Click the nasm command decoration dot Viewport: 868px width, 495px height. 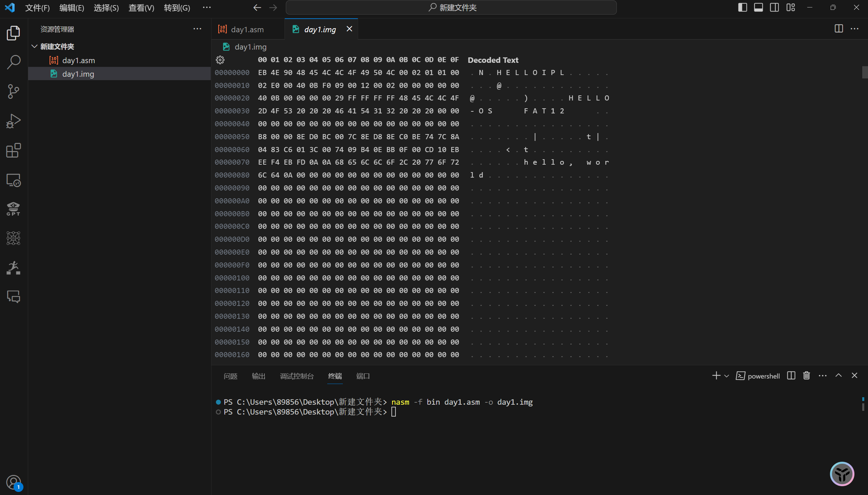[x=218, y=402]
